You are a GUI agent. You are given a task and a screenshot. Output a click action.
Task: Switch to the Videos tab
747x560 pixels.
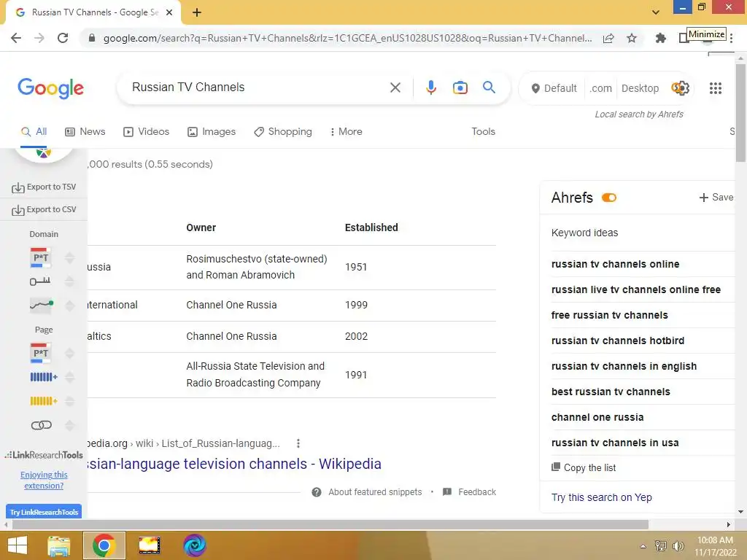(146, 131)
